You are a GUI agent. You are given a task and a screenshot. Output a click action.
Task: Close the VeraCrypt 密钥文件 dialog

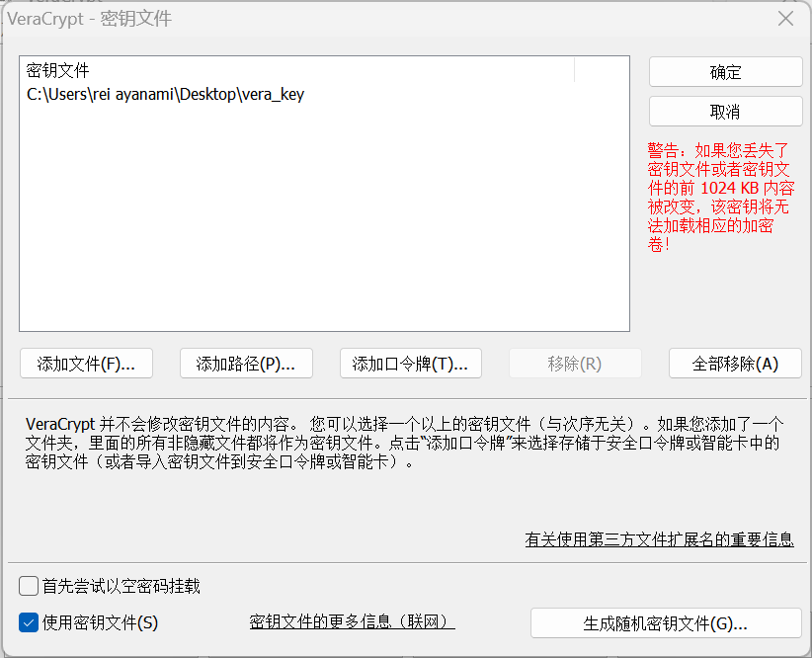(785, 19)
